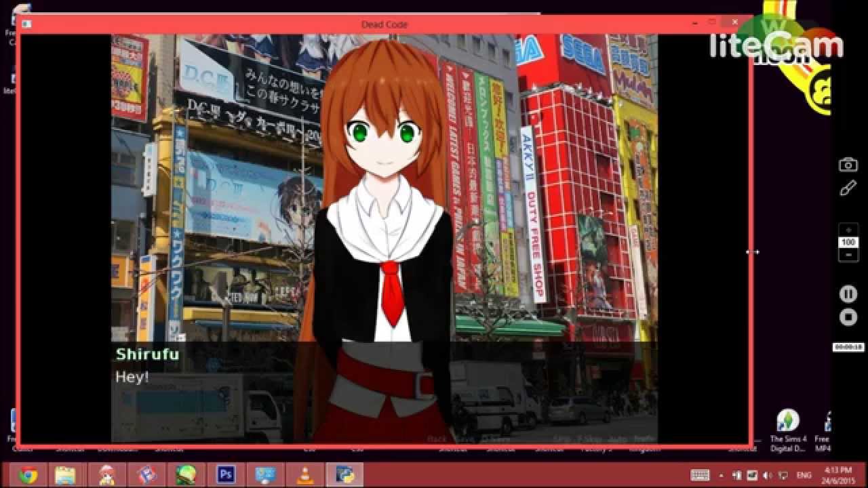Screen dimensions: 868x488
Task: Increase liteCam zoom with plus button
Action: (x=848, y=230)
